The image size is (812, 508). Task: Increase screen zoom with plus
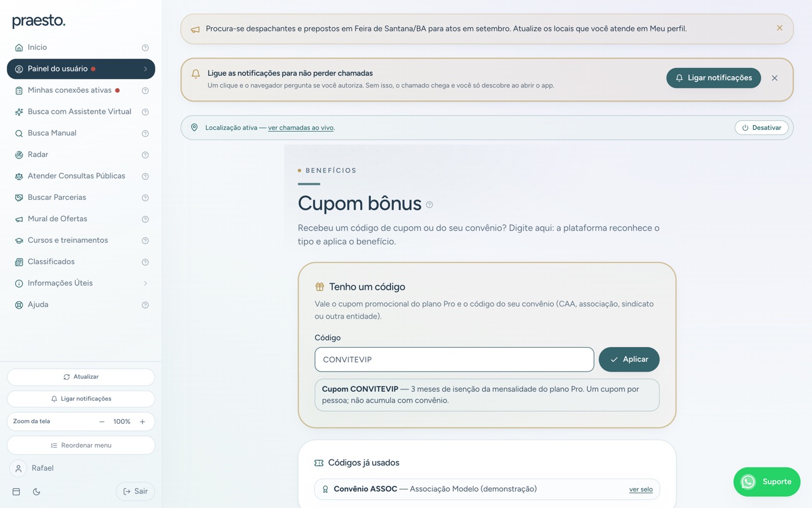pos(142,421)
